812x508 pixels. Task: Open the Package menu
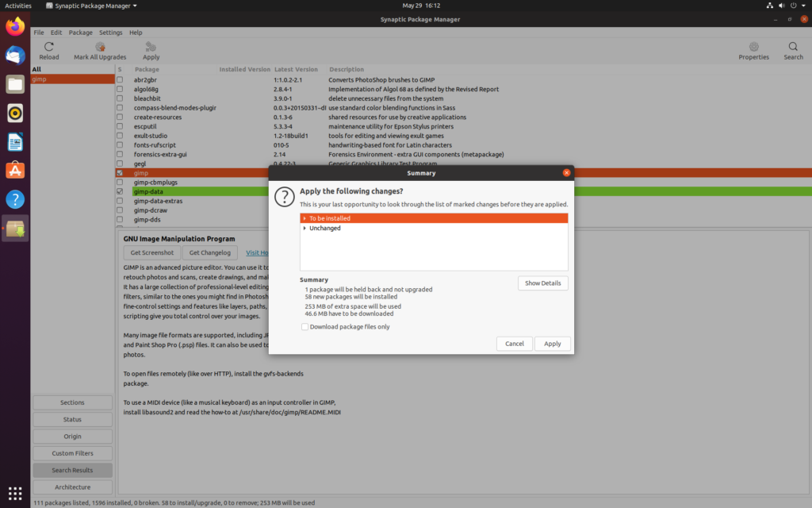[x=80, y=32]
